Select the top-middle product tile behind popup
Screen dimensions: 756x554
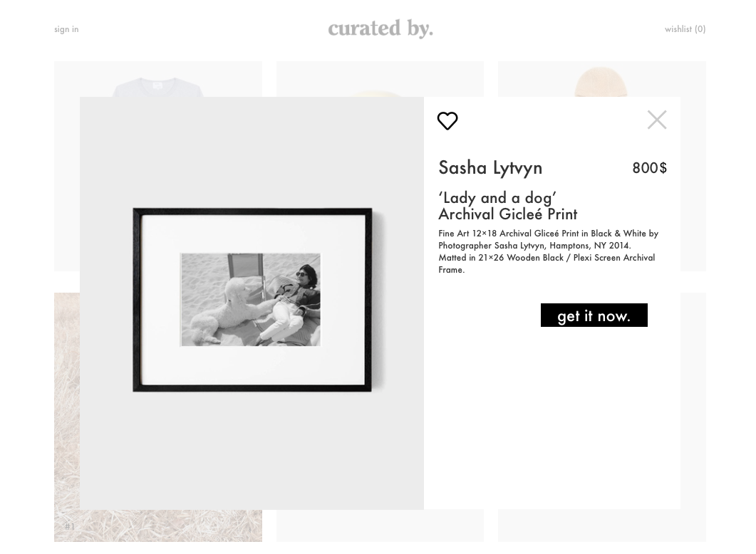click(379, 79)
